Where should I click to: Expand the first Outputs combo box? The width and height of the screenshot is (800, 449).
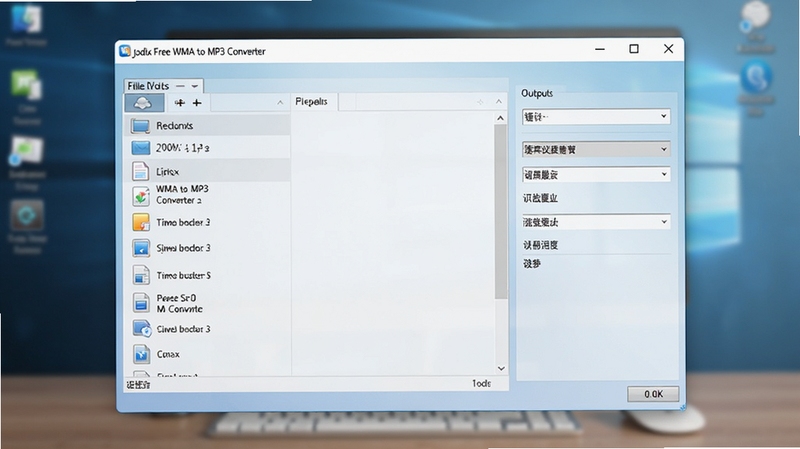coord(663,116)
